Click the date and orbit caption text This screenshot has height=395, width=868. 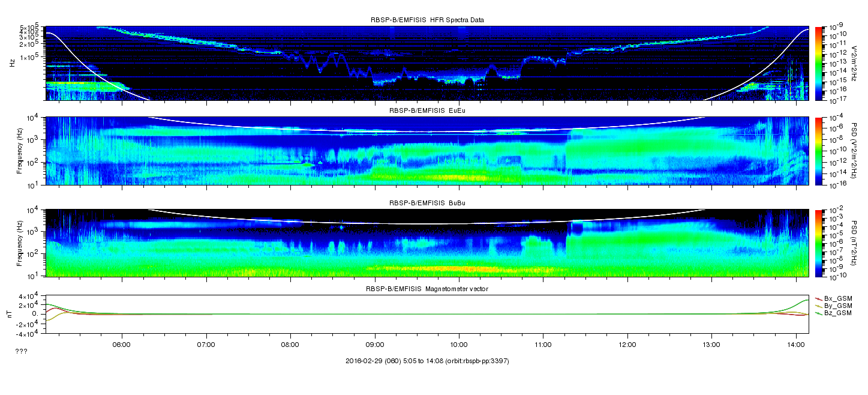[427, 361]
